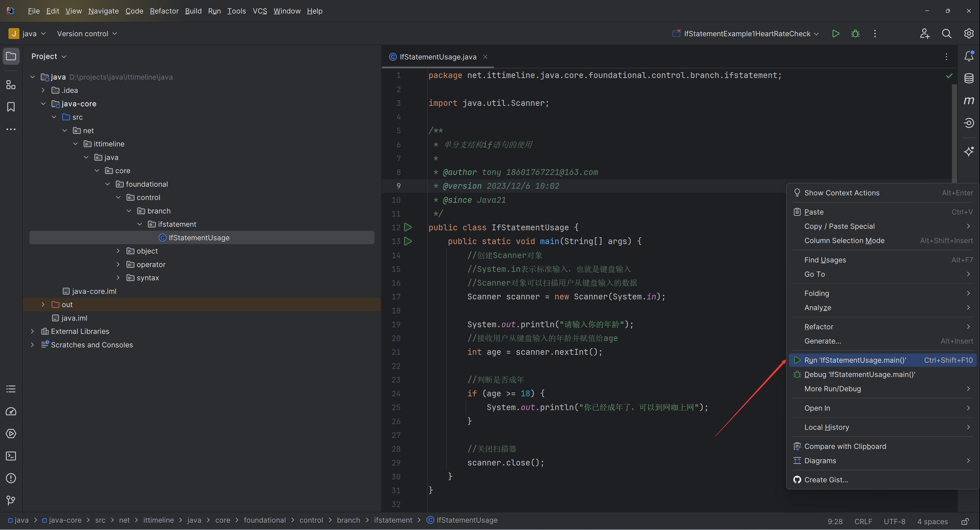Viewport: 980px width, 530px height.
Task: Click the editor vertical scrollbar
Action: tap(954, 133)
